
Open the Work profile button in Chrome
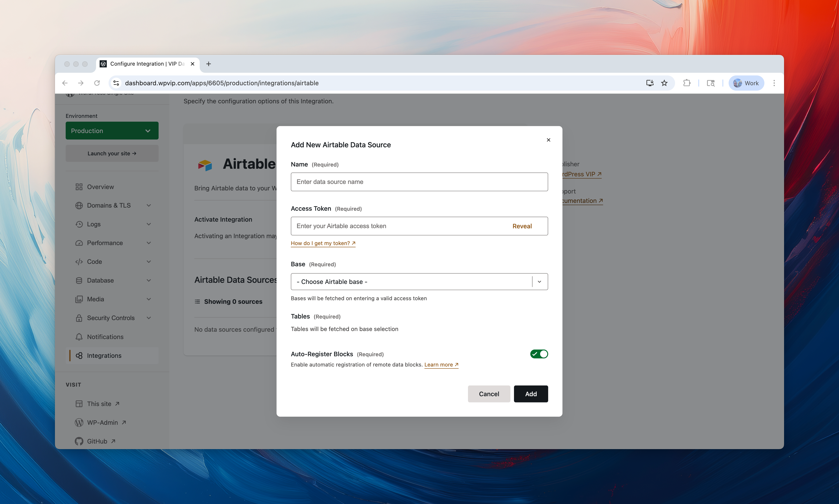(x=746, y=83)
